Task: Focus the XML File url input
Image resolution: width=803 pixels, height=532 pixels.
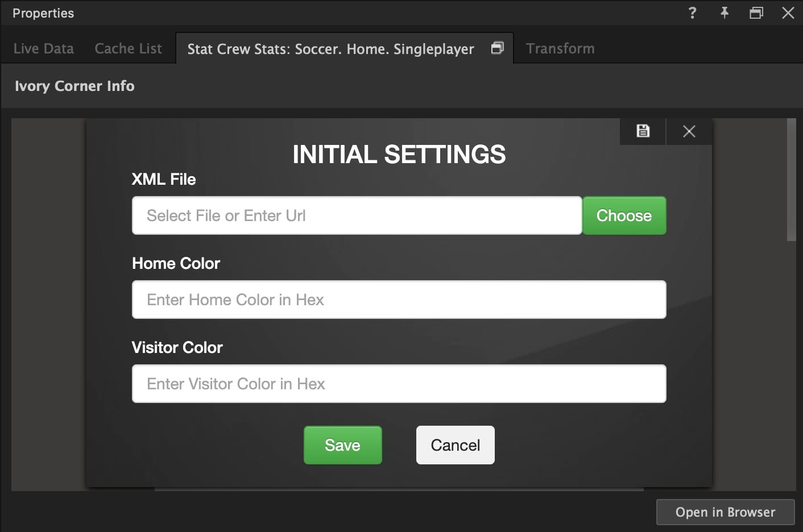Action: [357, 215]
